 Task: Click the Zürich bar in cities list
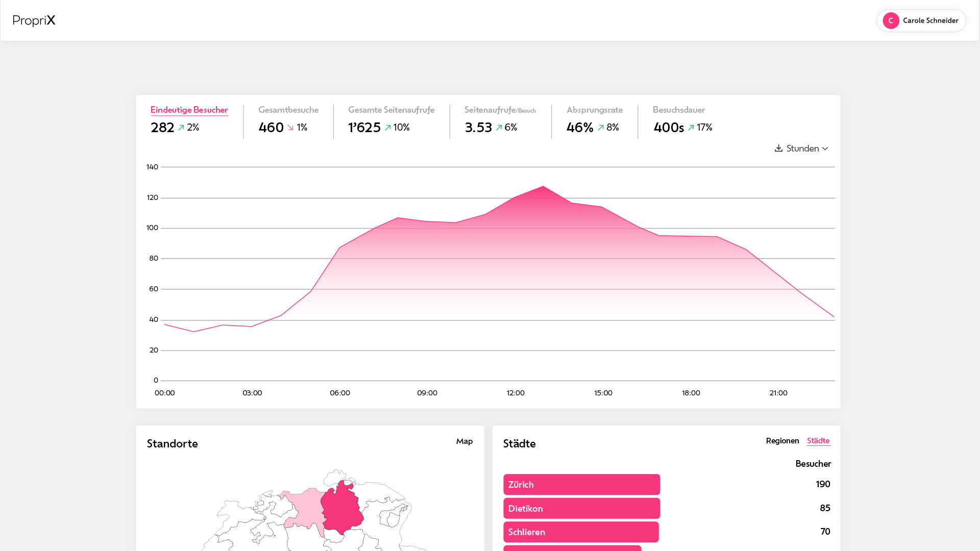pos(581,485)
